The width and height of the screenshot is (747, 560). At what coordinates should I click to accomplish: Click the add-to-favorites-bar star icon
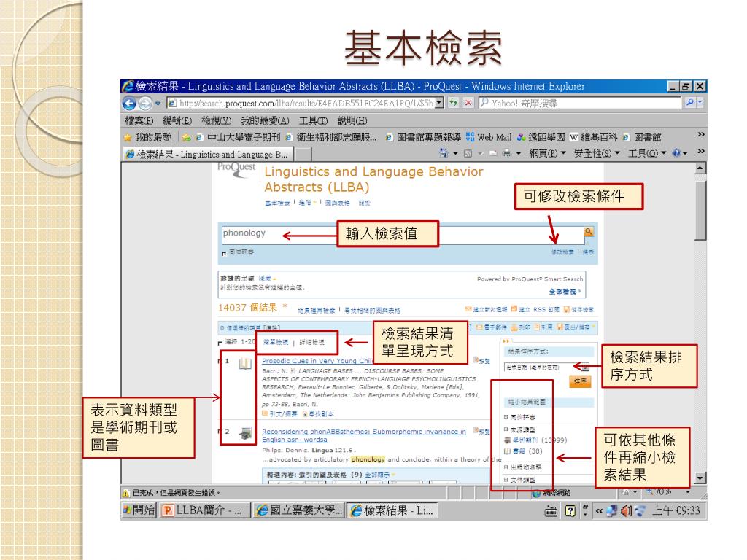(x=186, y=138)
